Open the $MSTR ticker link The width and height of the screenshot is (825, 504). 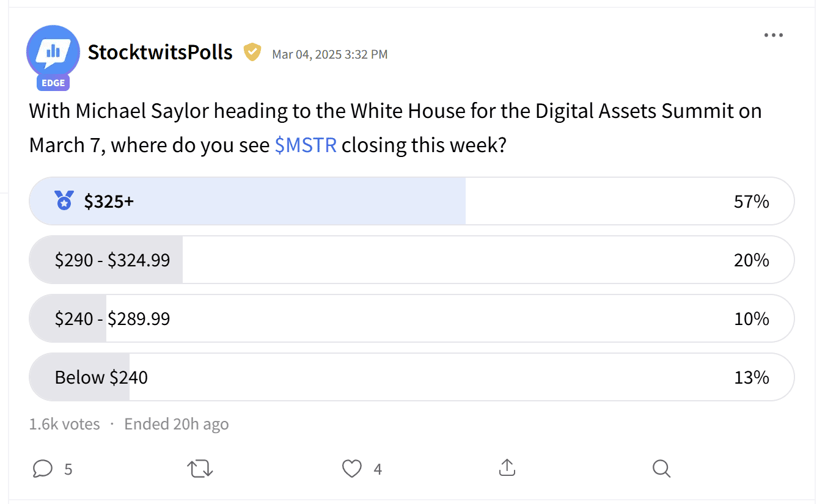click(306, 145)
